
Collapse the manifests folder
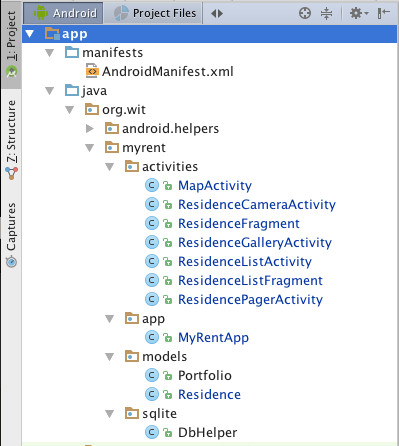coord(50,53)
